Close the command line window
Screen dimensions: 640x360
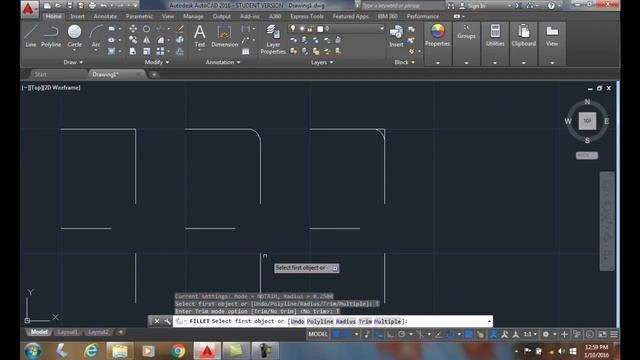[x=157, y=321]
